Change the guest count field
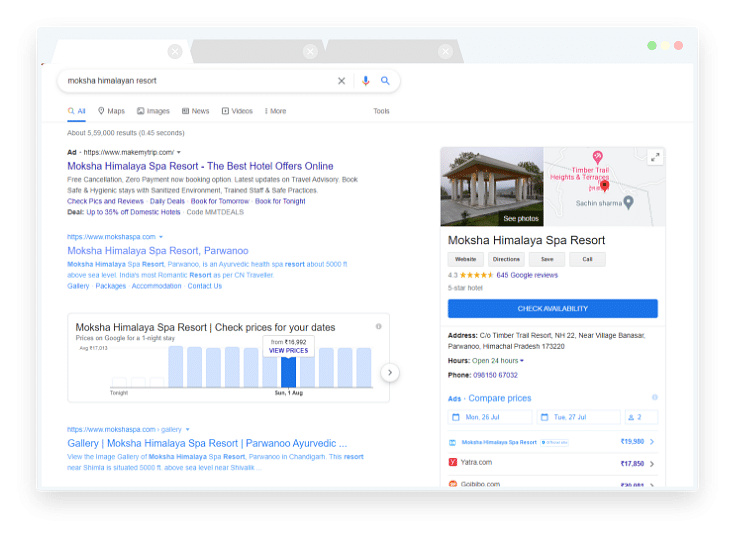 pyautogui.click(x=641, y=417)
